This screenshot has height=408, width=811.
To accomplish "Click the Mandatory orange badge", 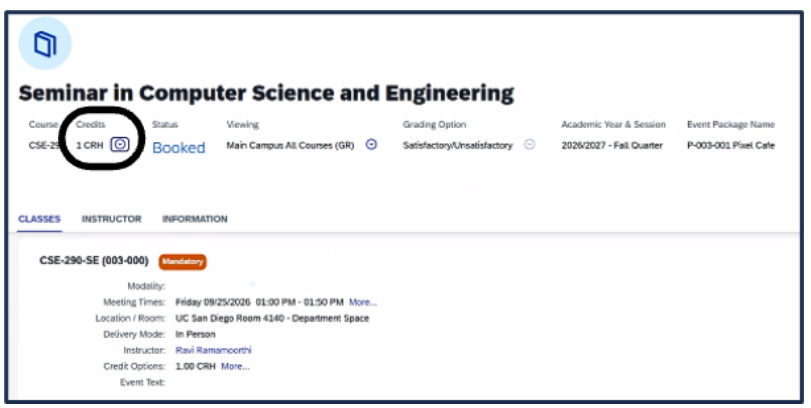I will click(x=183, y=262).
